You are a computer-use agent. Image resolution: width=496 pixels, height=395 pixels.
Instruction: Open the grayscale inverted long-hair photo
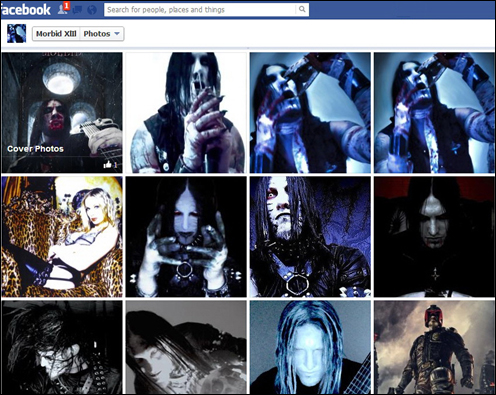point(186,347)
